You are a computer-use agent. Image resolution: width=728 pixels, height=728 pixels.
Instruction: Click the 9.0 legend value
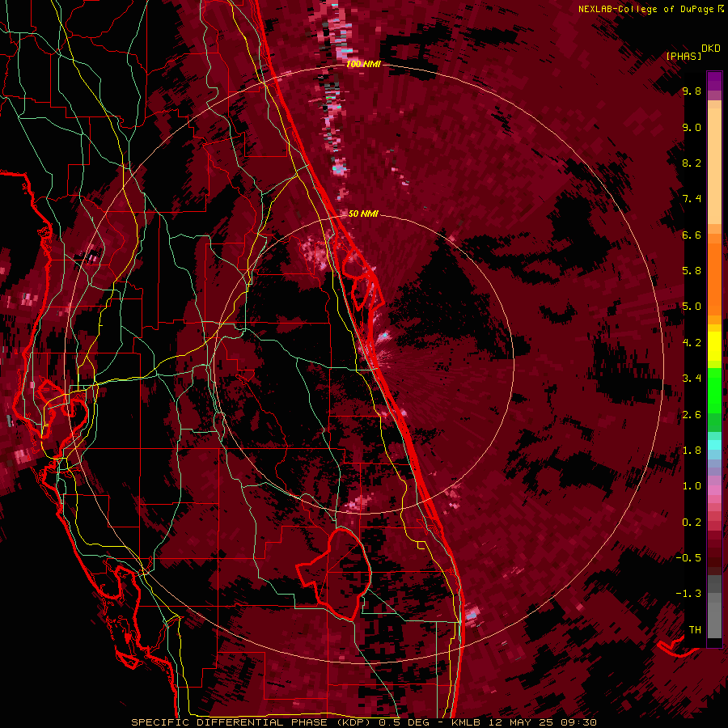pos(692,127)
